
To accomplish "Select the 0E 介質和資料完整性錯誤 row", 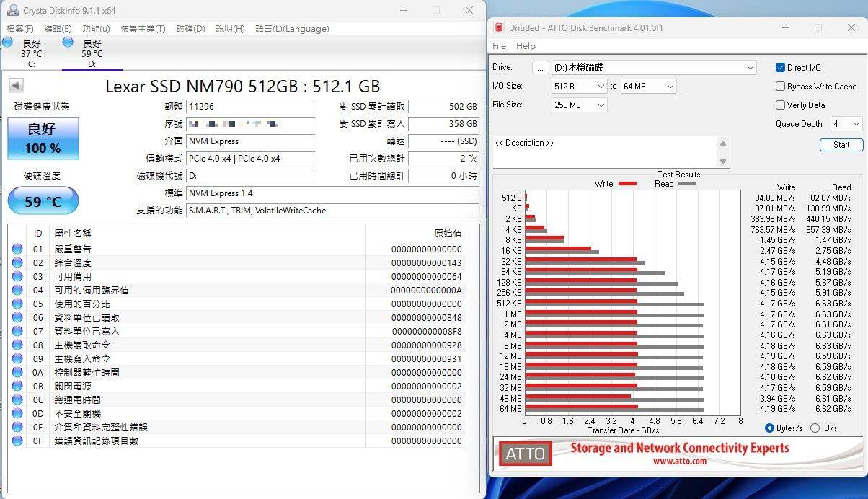I will tap(236, 427).
